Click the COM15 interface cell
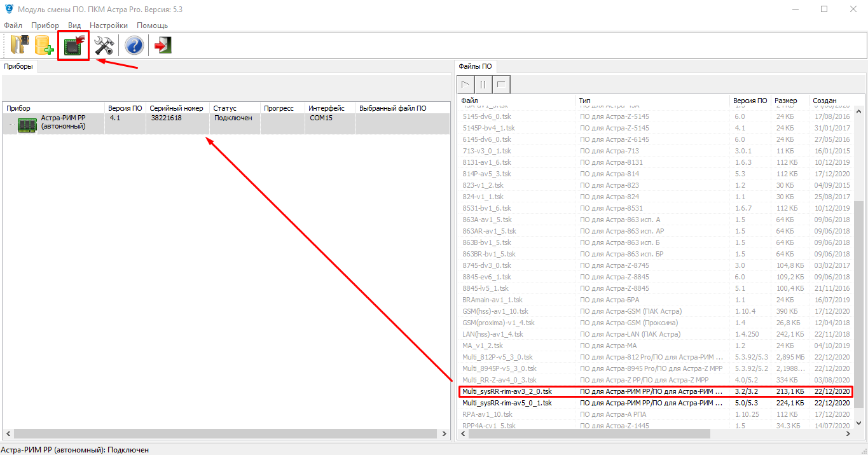Screen dimensions: 868x455 pos(330,124)
